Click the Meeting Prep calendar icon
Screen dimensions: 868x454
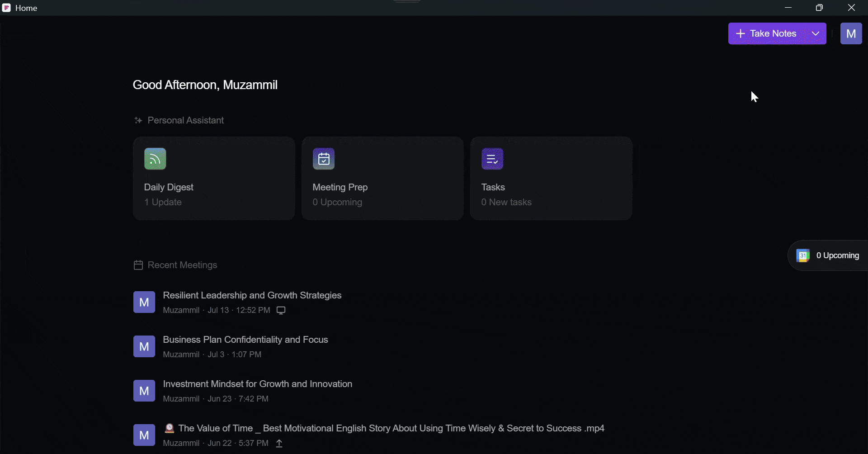[x=324, y=159]
